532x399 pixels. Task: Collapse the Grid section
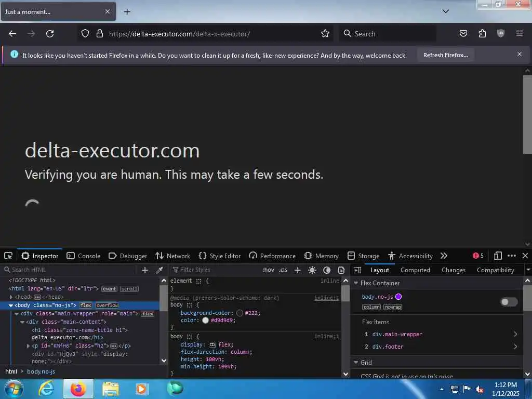[x=356, y=362]
